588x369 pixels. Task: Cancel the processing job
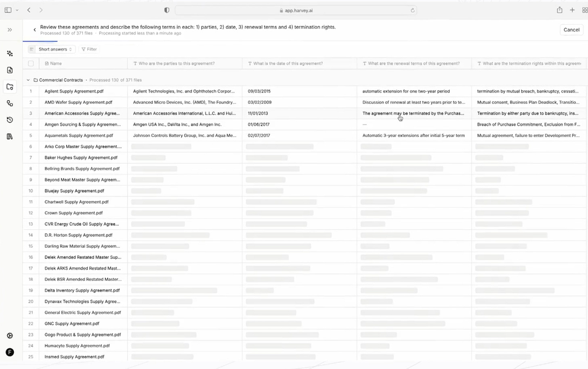571,30
